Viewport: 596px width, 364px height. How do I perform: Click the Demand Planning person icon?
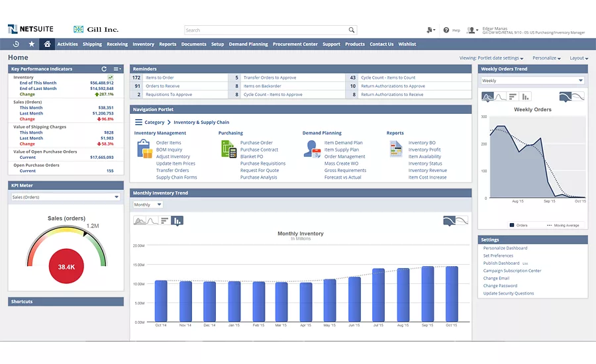[x=313, y=149]
